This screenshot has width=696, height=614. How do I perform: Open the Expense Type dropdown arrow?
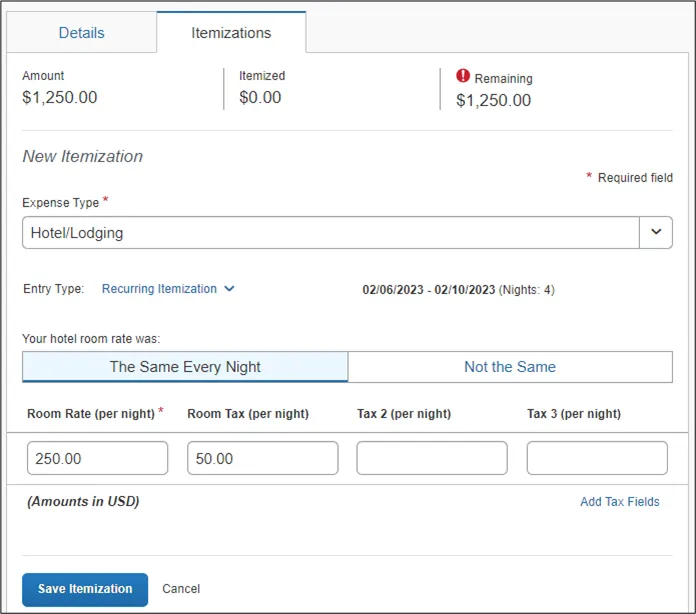pos(656,232)
